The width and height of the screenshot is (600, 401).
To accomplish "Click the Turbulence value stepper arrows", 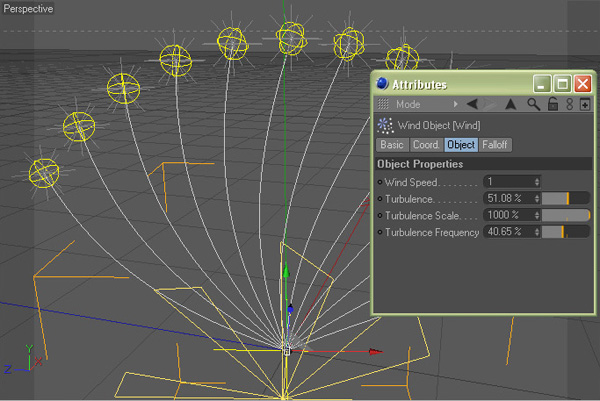I will 537,199.
